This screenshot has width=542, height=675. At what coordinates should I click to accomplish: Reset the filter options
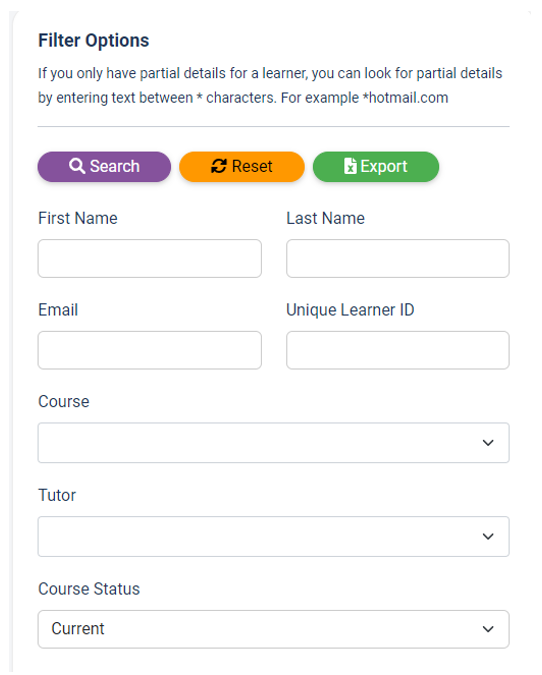click(242, 167)
